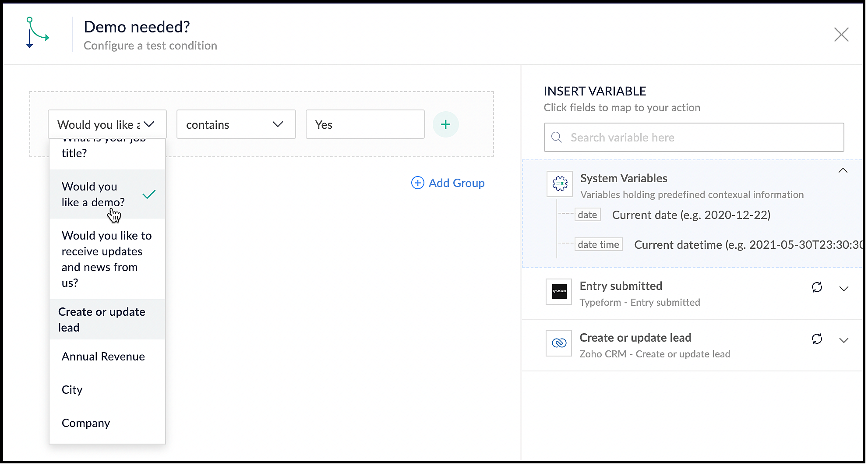
Task: Click the 'Yes' condition value field
Action: (x=365, y=125)
